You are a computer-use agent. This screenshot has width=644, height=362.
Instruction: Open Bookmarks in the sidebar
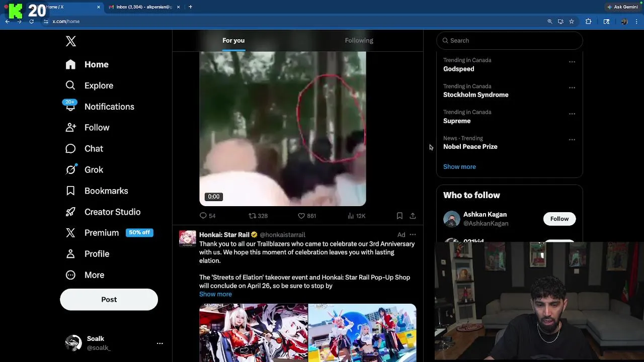97,191
